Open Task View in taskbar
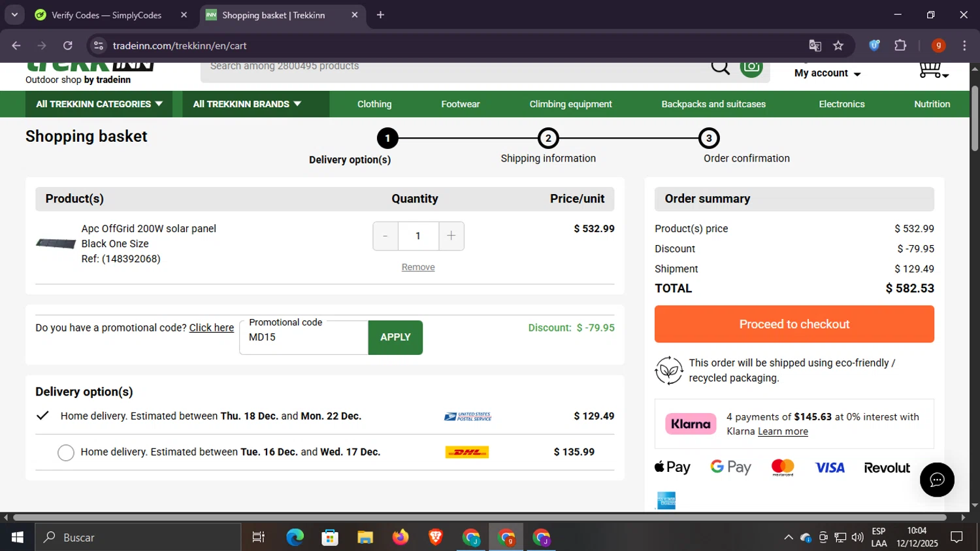Screen dimensions: 980x551 coord(258,537)
